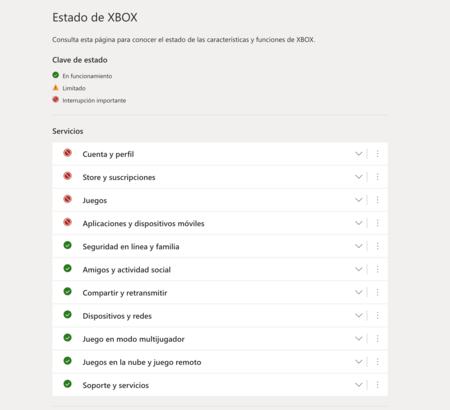Click the red outage icon beside Juegos
The image size is (450, 410).
click(68, 199)
